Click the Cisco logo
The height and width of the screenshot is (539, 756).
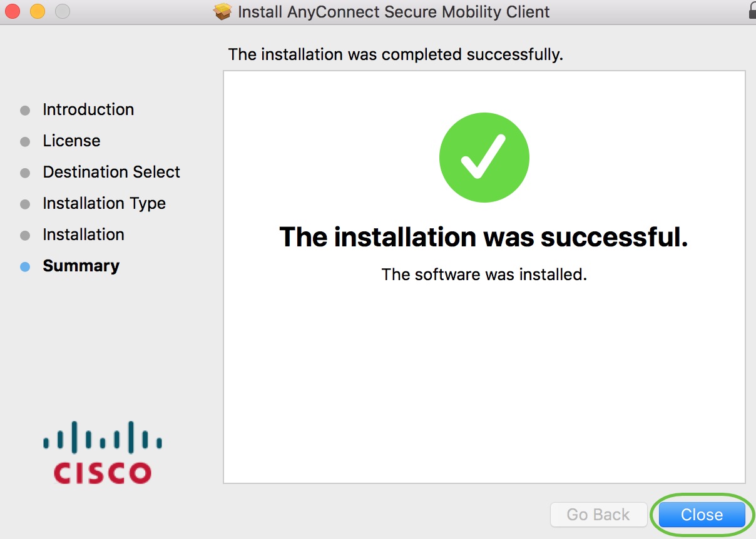tap(103, 453)
